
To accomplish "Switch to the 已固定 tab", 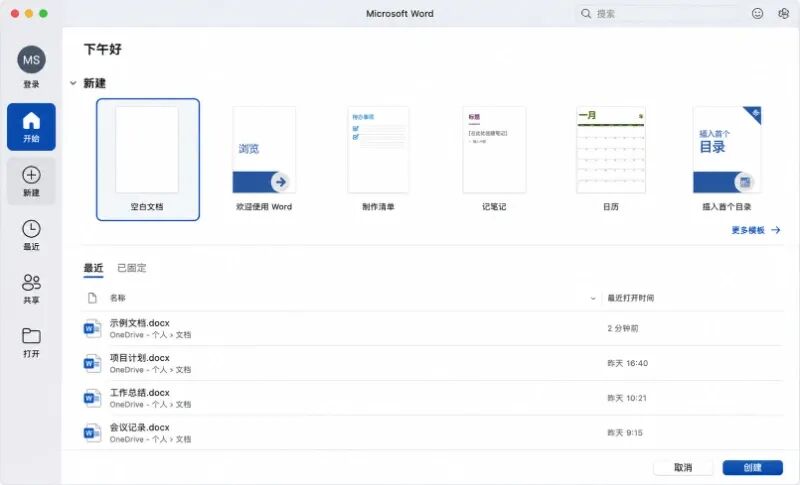I will click(132, 268).
